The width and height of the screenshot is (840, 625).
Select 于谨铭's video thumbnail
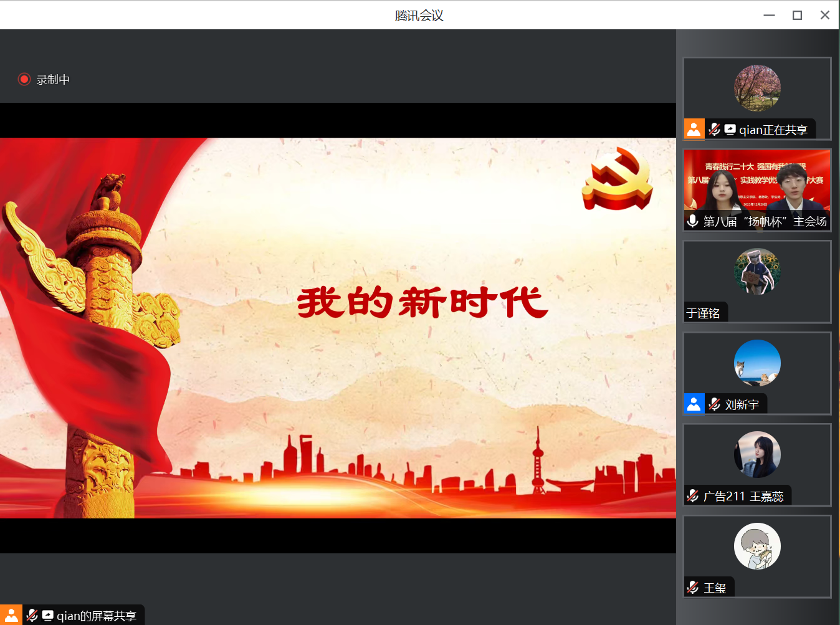click(x=756, y=282)
